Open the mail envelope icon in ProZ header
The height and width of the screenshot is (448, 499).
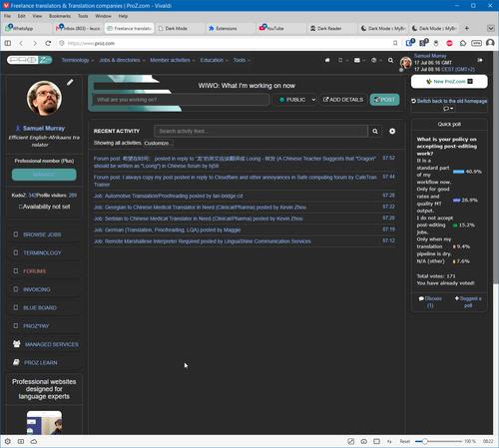pyautogui.click(x=357, y=60)
